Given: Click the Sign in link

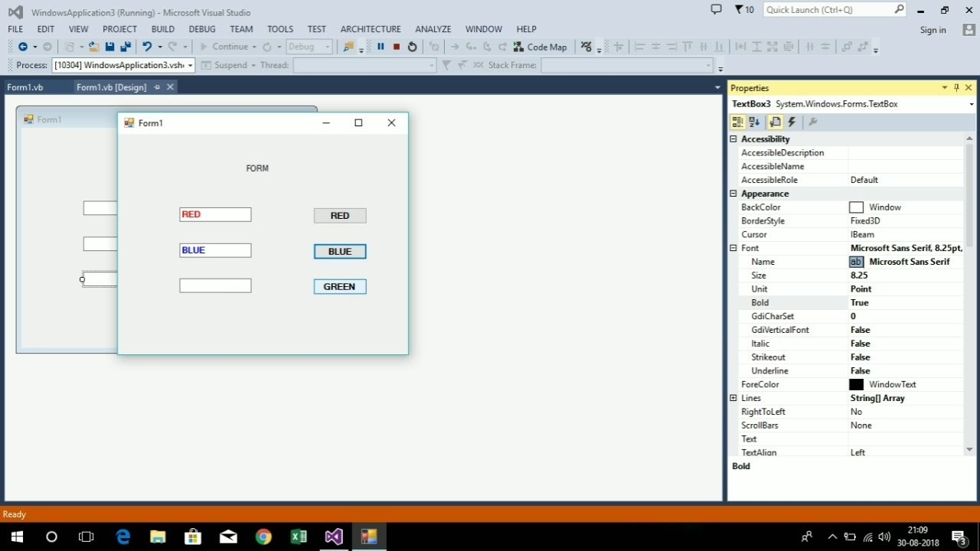Looking at the screenshot, I should click(x=933, y=30).
